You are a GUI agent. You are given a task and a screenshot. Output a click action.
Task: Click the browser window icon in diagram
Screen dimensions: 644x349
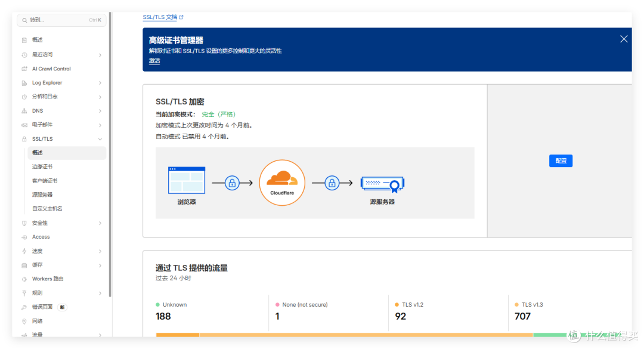187,180
